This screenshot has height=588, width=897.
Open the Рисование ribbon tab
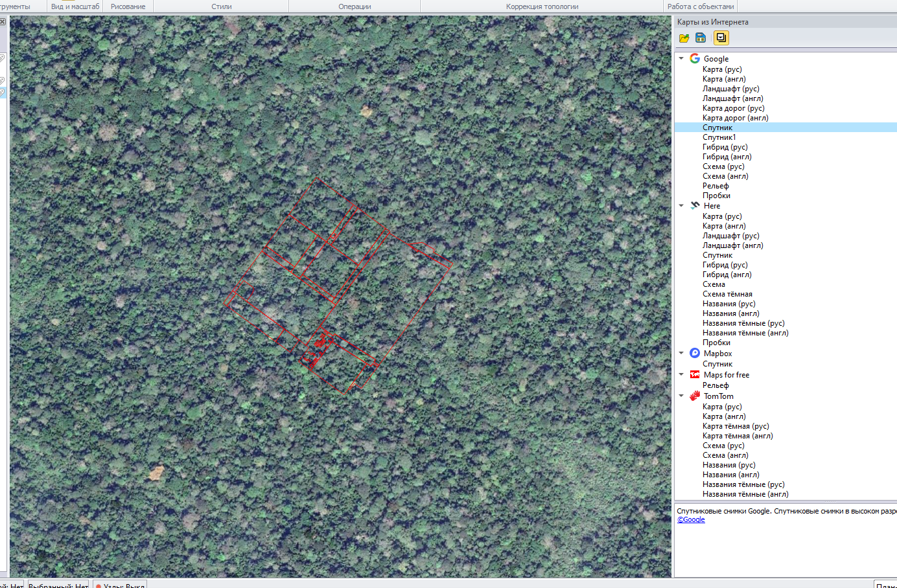pyautogui.click(x=128, y=6)
